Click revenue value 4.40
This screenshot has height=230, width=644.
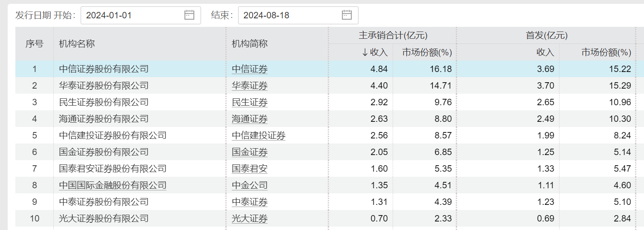point(379,86)
